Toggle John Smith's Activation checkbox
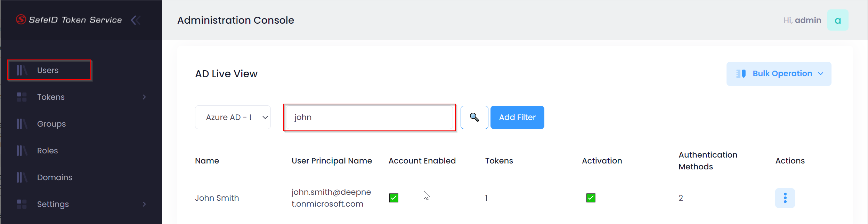 [x=591, y=198]
